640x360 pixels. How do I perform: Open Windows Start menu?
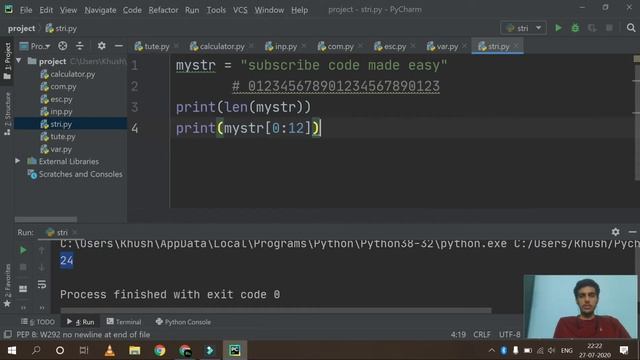(x=11, y=350)
